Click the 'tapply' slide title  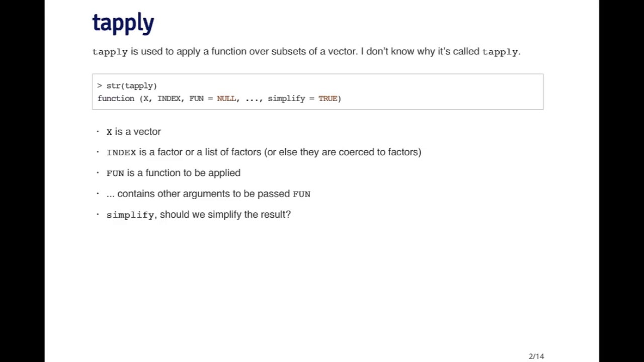pyautogui.click(x=123, y=23)
